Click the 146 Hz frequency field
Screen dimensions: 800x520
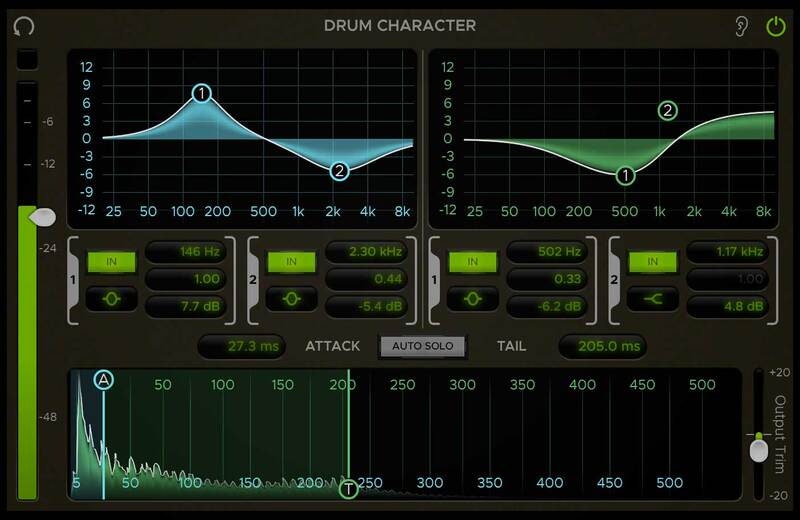click(186, 252)
